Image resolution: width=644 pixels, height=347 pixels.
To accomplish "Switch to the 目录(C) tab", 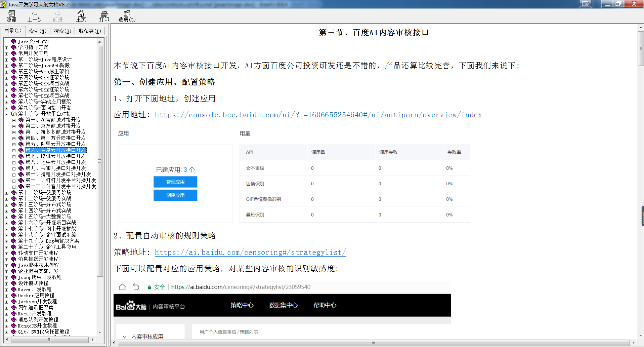I will click(13, 31).
